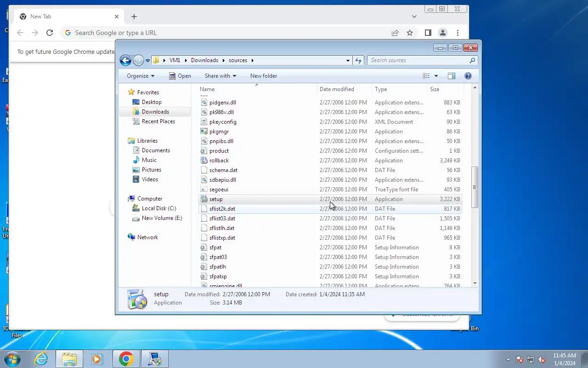Select the pkgmgr application icon
Image resolution: width=588 pixels, height=368 pixels.
(x=204, y=132)
